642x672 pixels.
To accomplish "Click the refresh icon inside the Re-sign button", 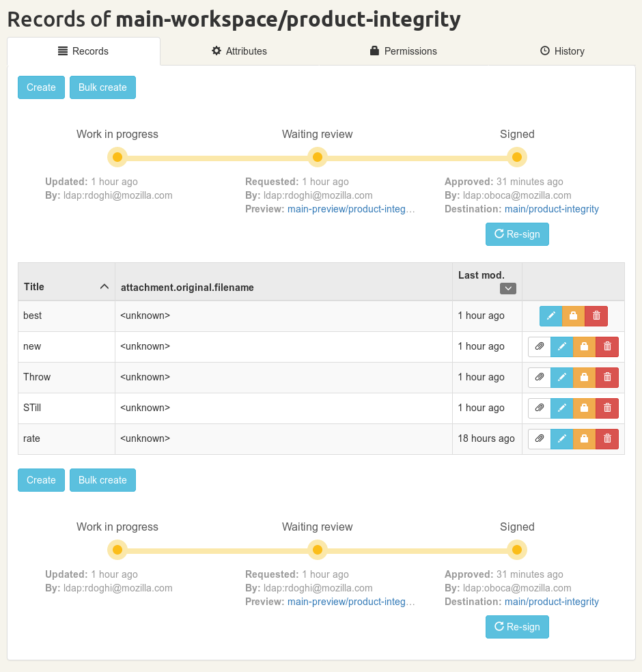I will 498,234.
